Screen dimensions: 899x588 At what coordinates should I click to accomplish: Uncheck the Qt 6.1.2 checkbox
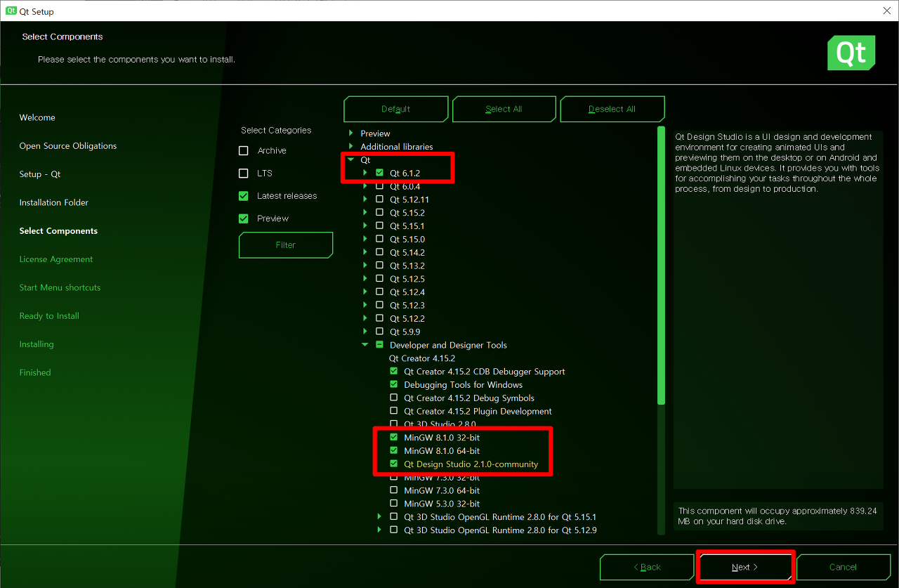click(380, 173)
